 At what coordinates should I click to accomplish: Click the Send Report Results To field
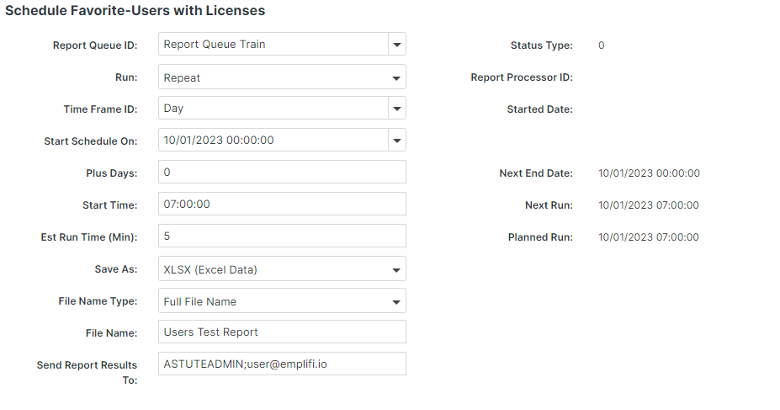[282, 364]
